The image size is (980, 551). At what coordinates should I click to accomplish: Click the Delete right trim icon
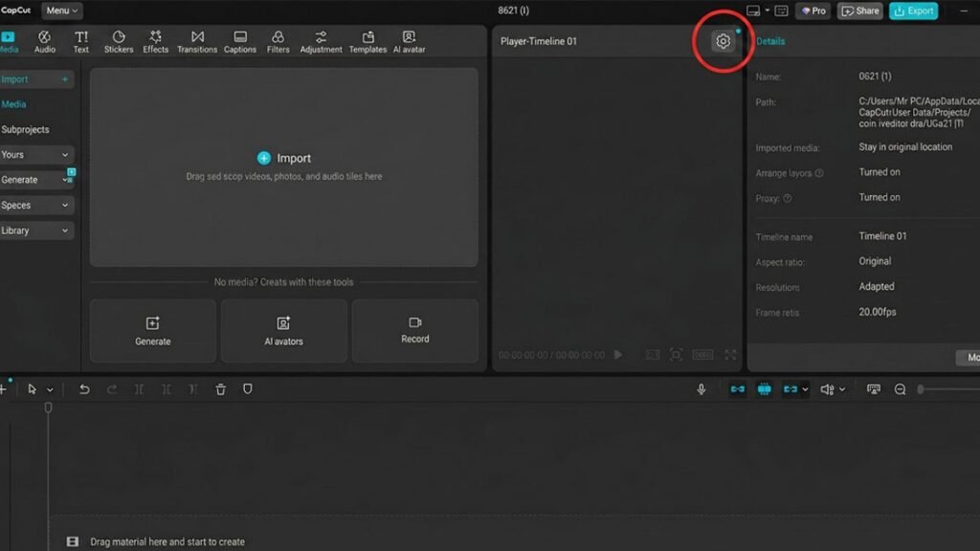[x=193, y=389]
